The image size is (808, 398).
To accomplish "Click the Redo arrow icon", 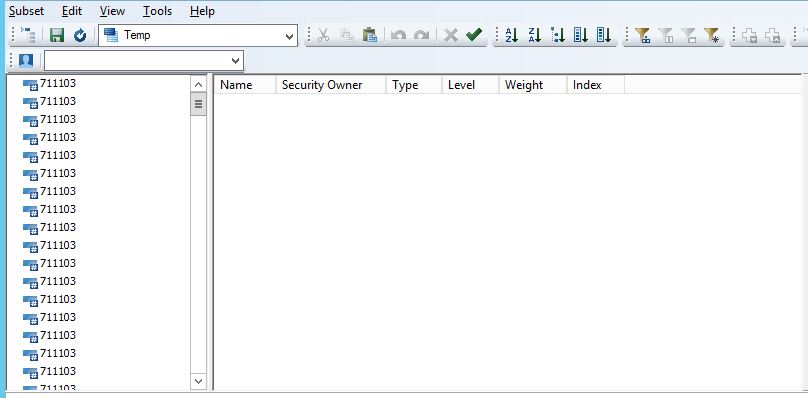I will coord(422,35).
